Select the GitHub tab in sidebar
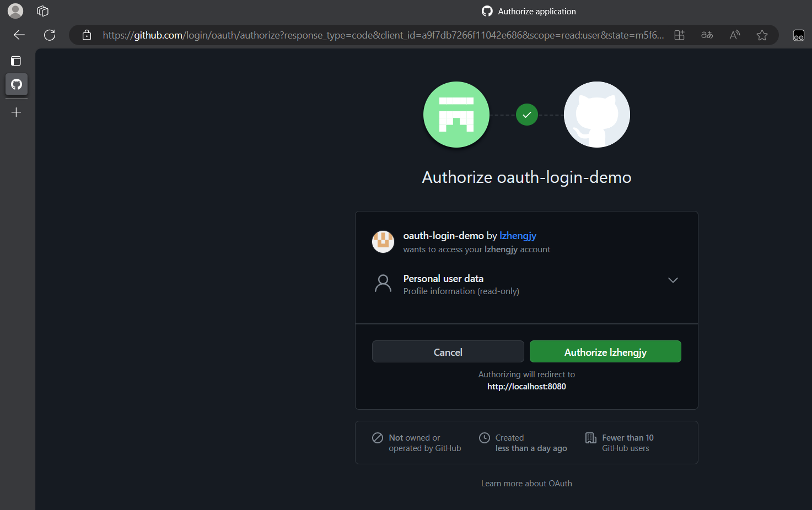 (x=17, y=84)
